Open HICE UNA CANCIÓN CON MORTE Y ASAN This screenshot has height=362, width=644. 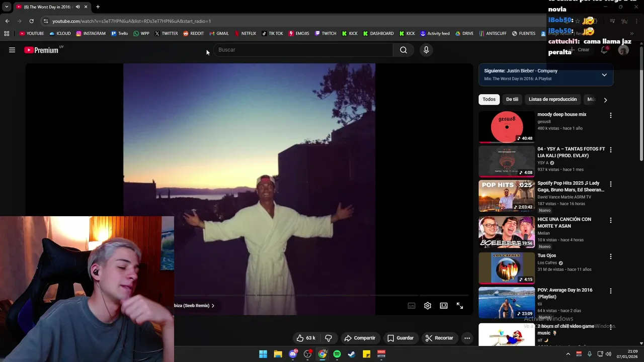click(x=564, y=223)
